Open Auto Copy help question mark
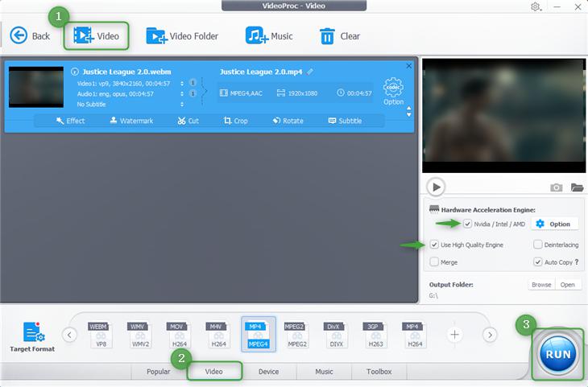 coord(577,261)
